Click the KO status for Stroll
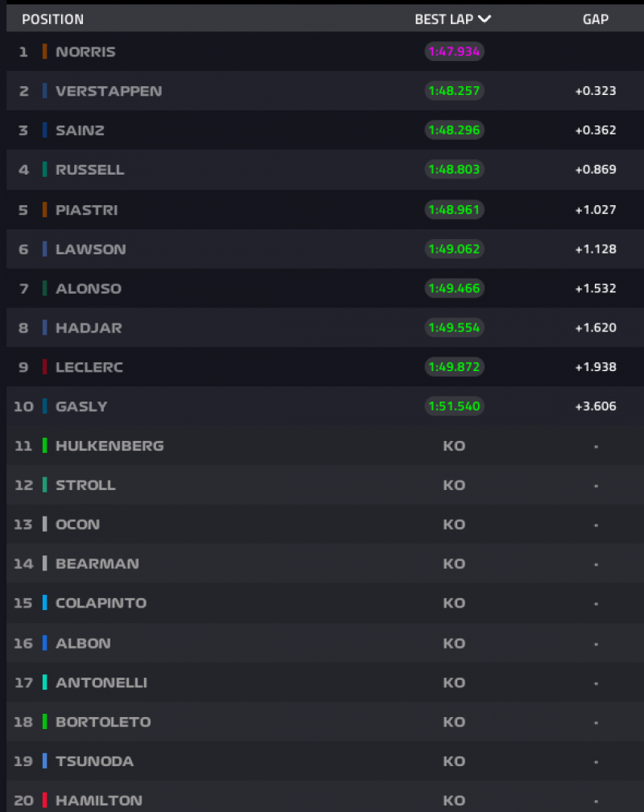Viewport: 644px width, 812px height. (454, 485)
